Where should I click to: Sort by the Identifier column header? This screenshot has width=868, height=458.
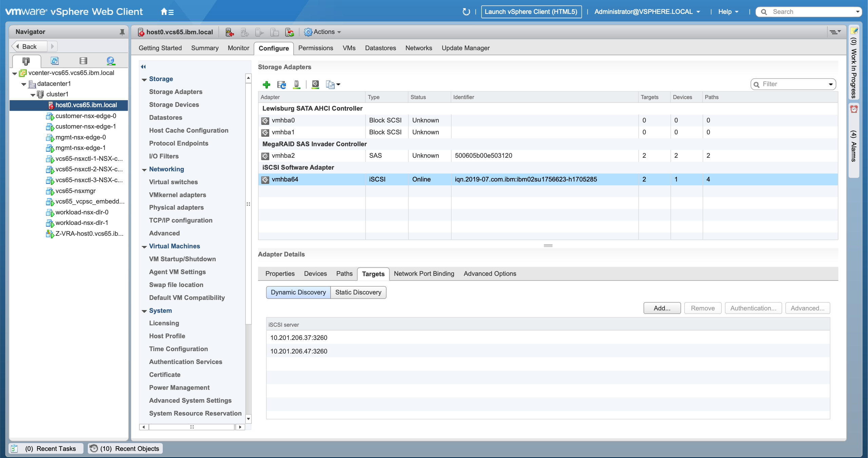[x=544, y=97]
